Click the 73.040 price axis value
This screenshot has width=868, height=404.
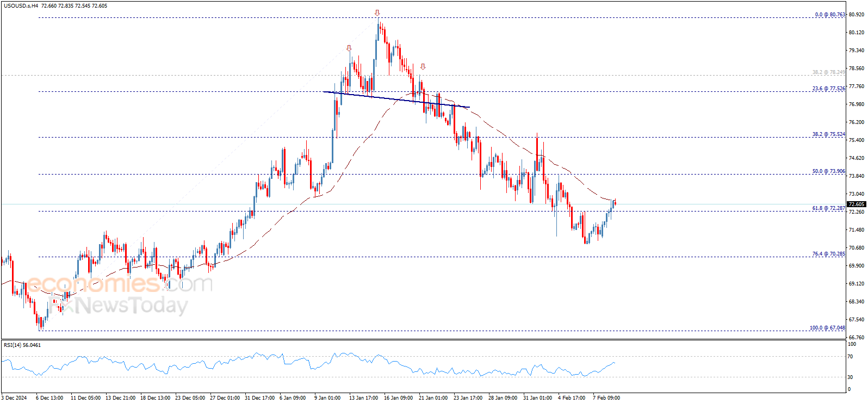pos(857,194)
